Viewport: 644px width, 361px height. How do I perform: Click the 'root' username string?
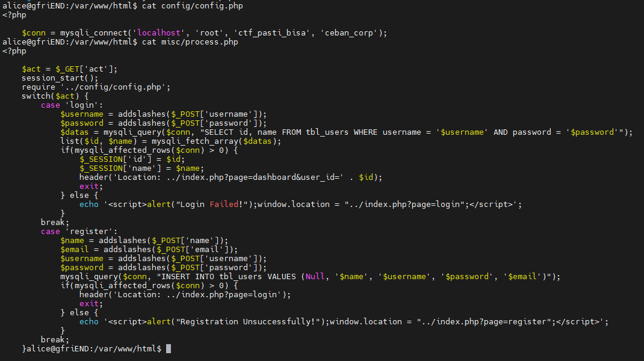[209, 33]
